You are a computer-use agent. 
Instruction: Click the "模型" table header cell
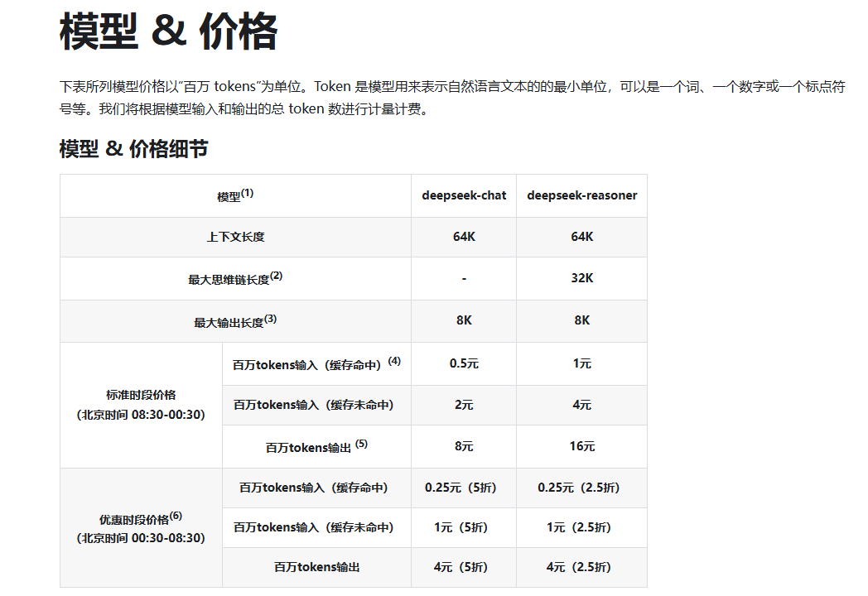coord(235,195)
